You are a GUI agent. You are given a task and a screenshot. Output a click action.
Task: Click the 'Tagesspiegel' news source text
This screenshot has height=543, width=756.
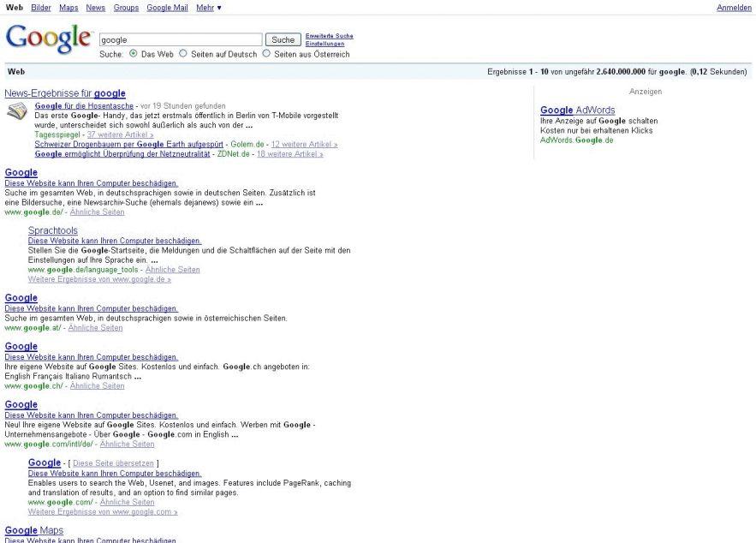pyautogui.click(x=57, y=134)
